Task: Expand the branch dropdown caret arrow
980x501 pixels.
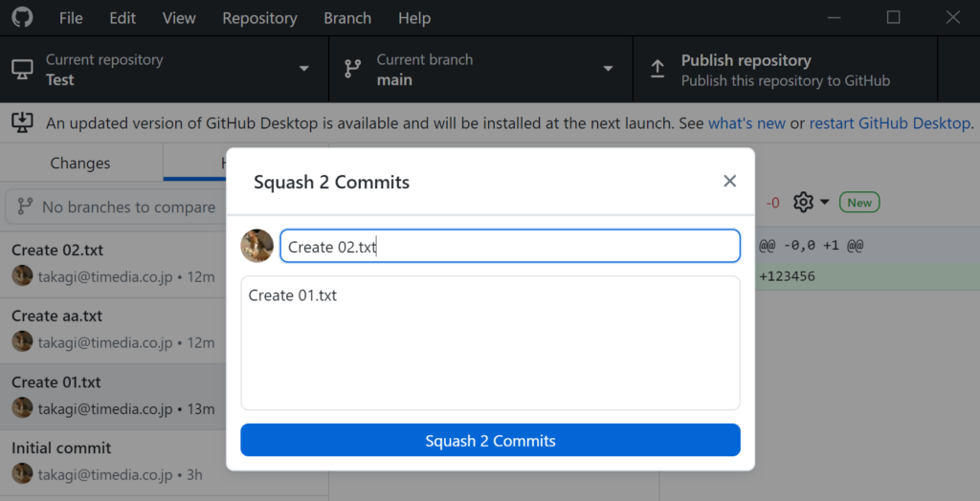Action: (608, 69)
